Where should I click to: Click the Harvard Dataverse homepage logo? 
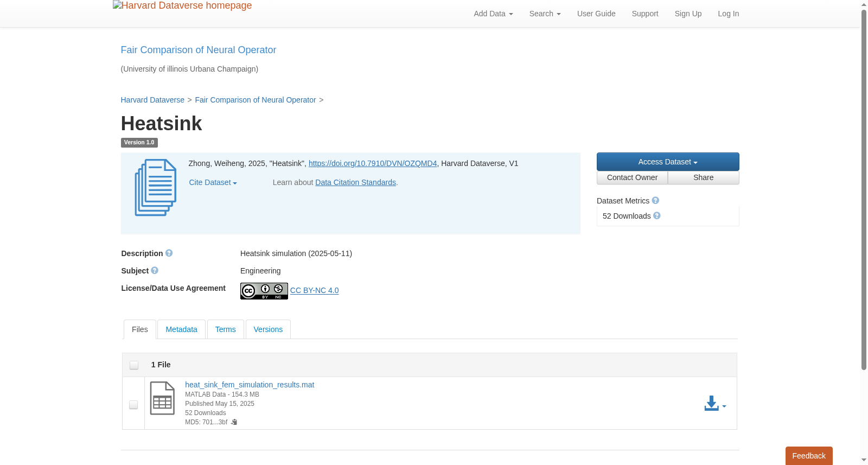point(182,5)
